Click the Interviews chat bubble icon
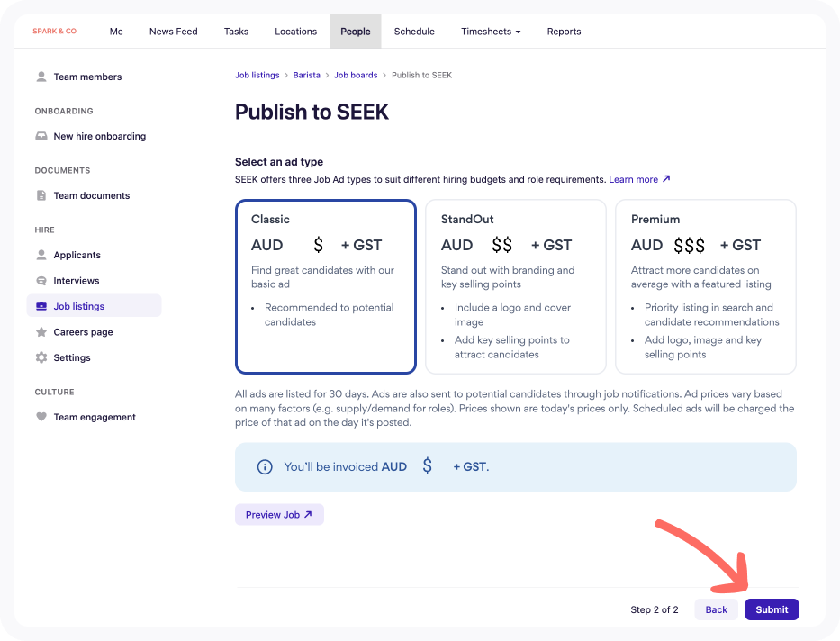This screenshot has width=840, height=641. pos(41,281)
